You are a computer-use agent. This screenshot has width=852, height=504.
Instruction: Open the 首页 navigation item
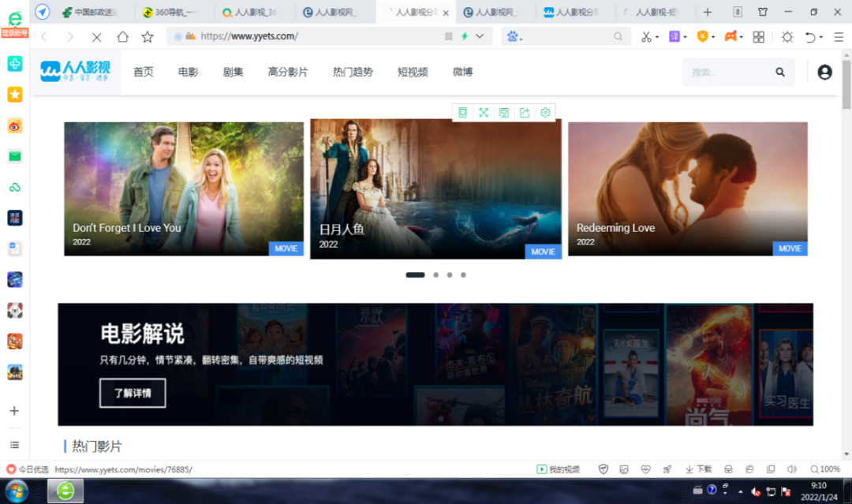tap(144, 72)
